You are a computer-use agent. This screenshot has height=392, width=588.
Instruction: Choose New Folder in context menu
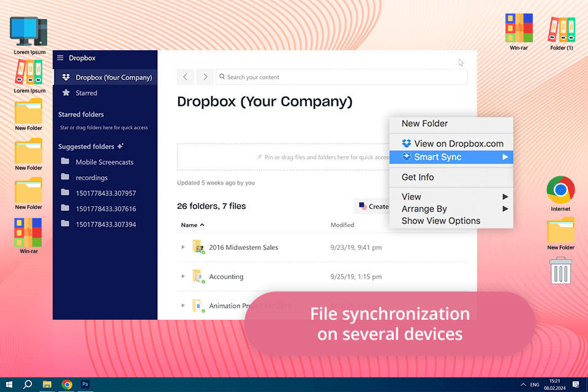(424, 124)
